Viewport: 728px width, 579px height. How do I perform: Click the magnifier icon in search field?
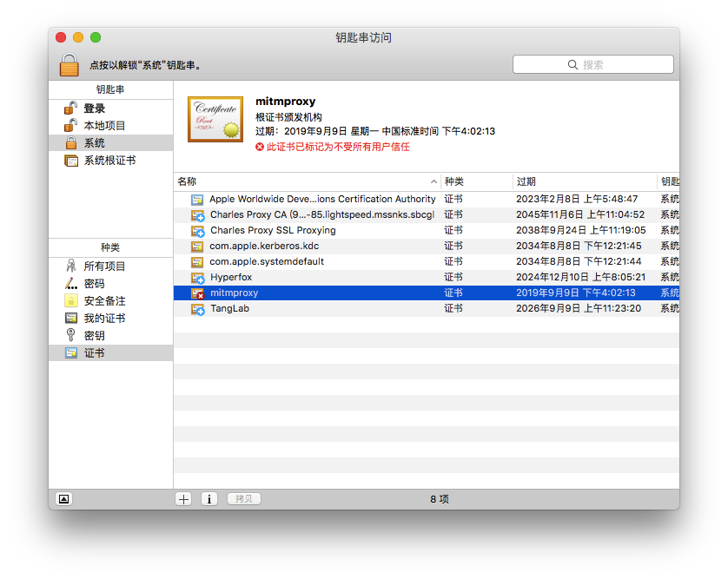point(572,64)
